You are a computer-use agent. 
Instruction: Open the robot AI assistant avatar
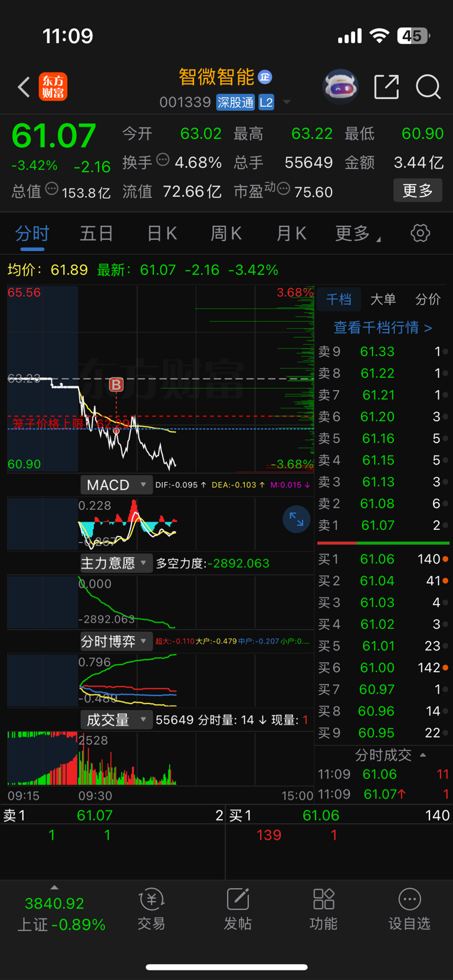(x=341, y=87)
